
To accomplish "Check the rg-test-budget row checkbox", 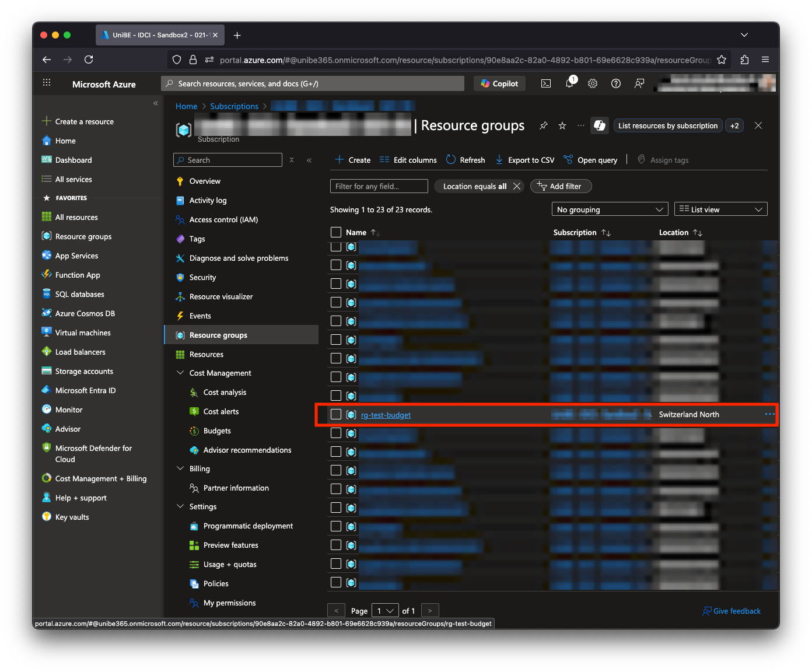I will click(335, 414).
